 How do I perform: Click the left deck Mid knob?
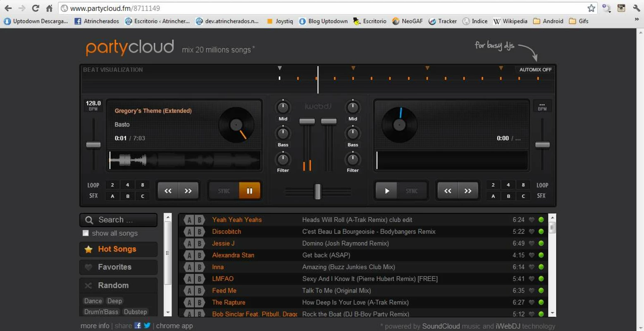(x=283, y=108)
